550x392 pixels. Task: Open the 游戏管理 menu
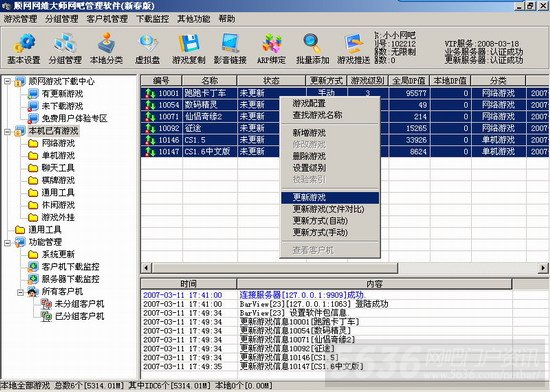pyautogui.click(x=20, y=19)
